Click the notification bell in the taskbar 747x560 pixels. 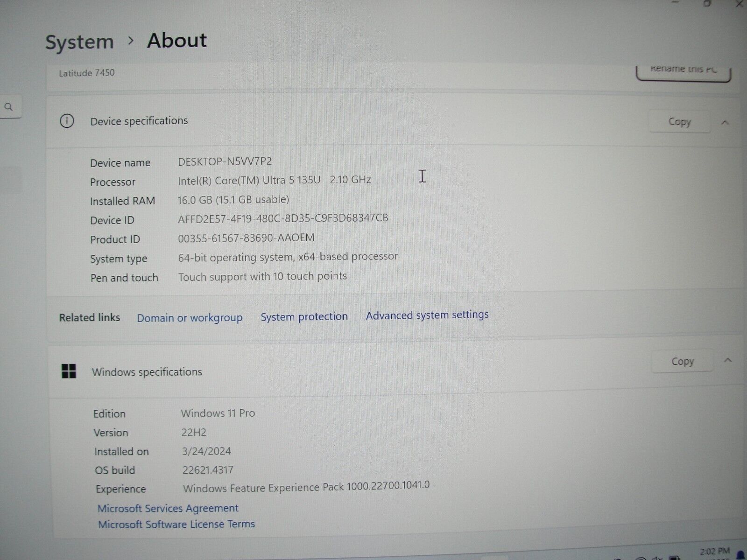740,555
